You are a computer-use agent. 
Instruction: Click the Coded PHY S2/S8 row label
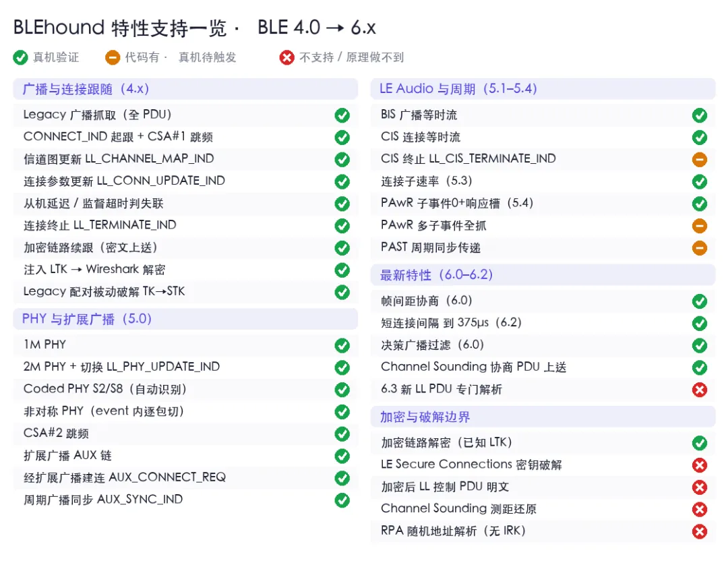point(105,389)
